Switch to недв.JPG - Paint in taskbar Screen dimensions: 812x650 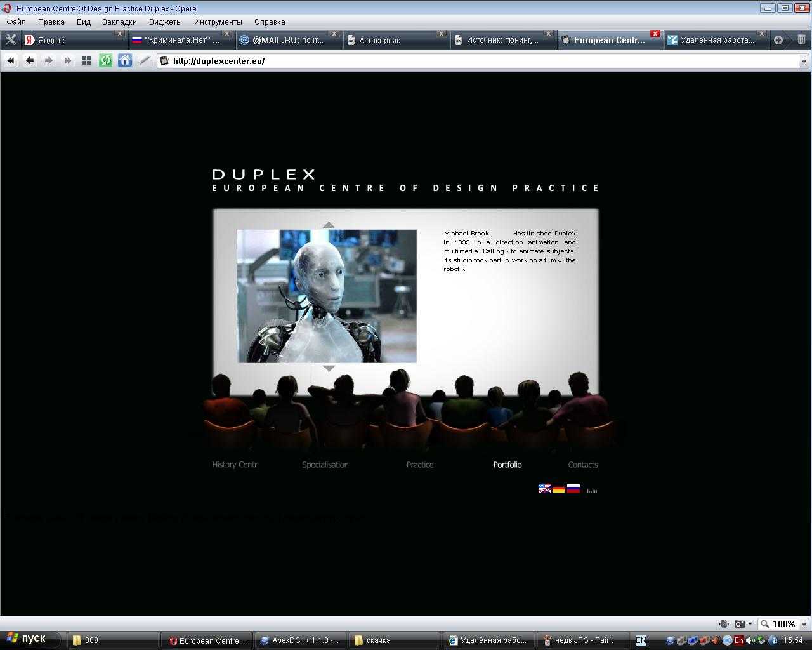point(582,640)
